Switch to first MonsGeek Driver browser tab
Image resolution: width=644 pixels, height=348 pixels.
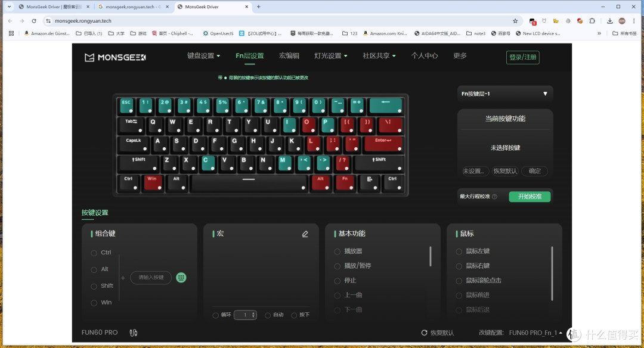point(54,7)
